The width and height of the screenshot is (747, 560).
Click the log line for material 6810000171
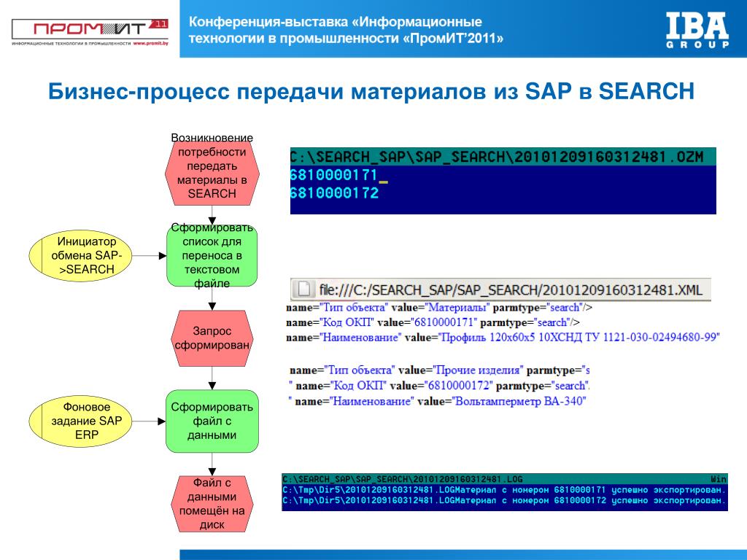pyautogui.click(x=505, y=490)
